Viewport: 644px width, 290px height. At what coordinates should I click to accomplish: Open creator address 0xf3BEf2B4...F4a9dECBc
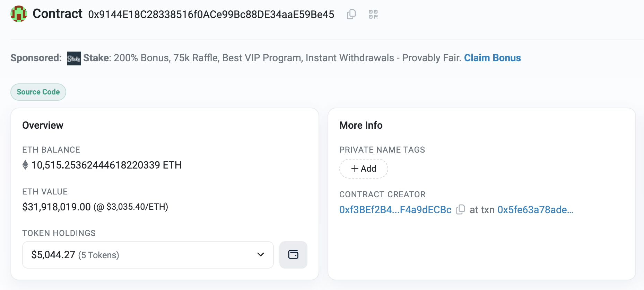395,210
